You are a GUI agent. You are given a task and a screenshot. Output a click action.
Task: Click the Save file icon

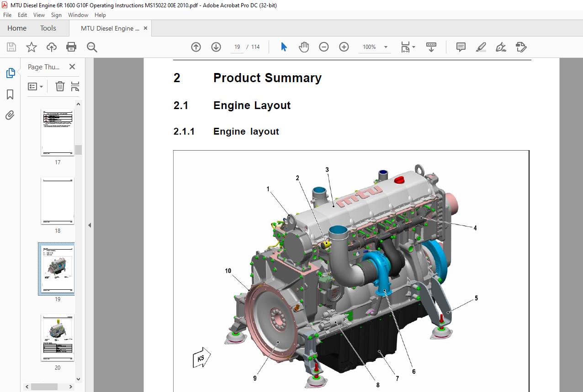pos(11,47)
